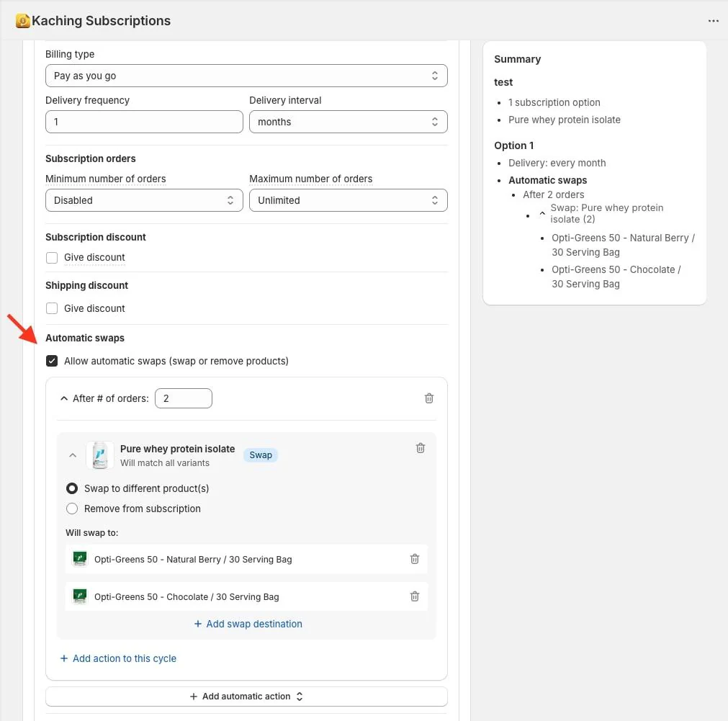The height and width of the screenshot is (721, 728).
Task: Open the three-dot more options menu
Action: click(713, 21)
